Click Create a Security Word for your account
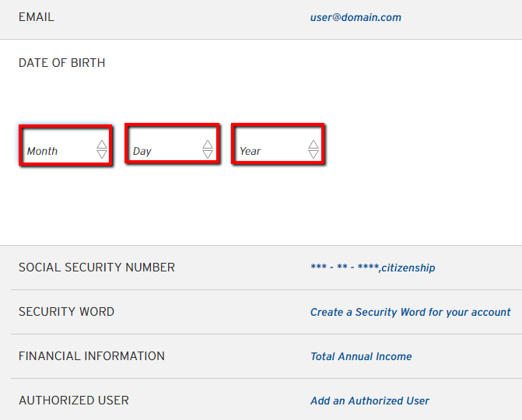Screen dimensions: 522x420 tap(411, 312)
